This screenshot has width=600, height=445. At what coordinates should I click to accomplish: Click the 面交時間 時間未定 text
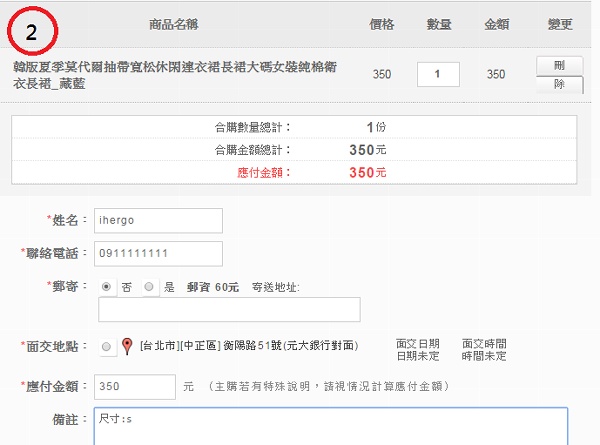(484, 350)
